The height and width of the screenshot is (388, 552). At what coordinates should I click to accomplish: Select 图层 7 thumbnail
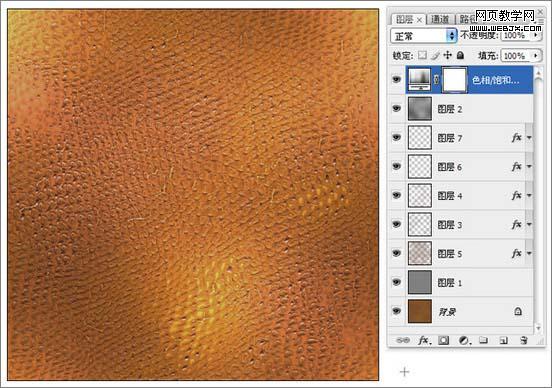click(420, 137)
